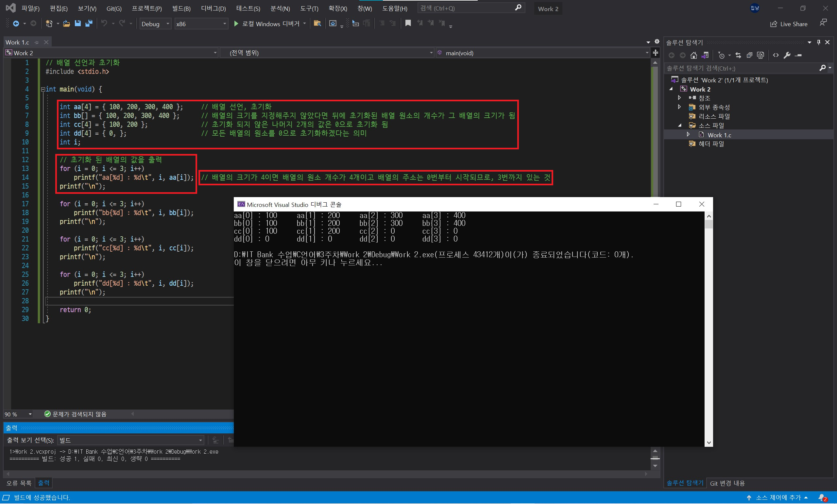Click 소스 제어에 추가 in status bar
The width and height of the screenshot is (837, 504).
(x=778, y=497)
